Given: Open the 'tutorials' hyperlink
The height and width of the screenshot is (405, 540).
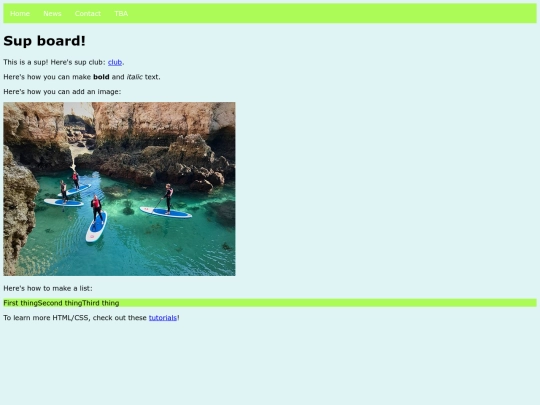Looking at the screenshot, I should click(163, 318).
